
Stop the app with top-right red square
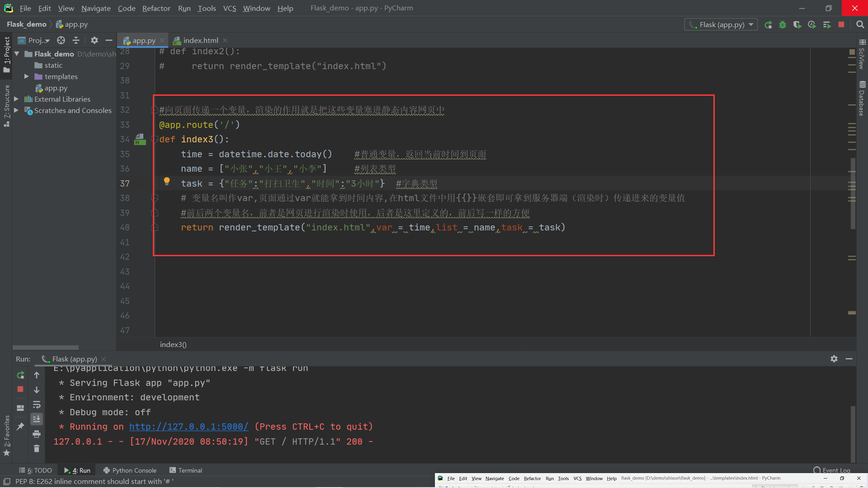click(841, 25)
